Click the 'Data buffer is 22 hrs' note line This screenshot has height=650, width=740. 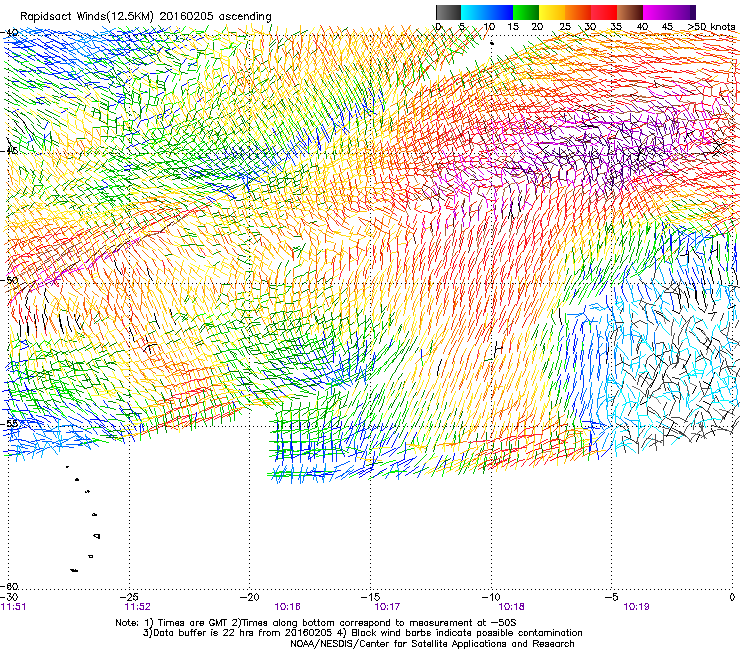point(362,633)
